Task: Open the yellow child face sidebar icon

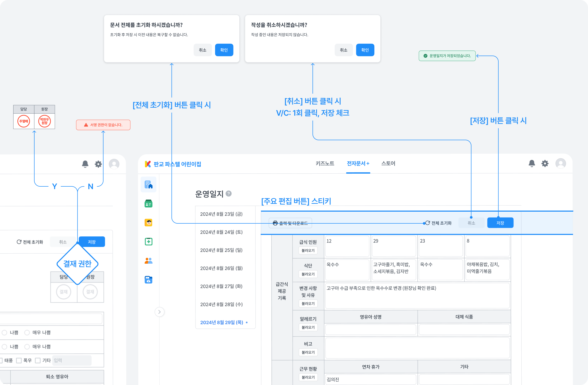Action: 148,223
